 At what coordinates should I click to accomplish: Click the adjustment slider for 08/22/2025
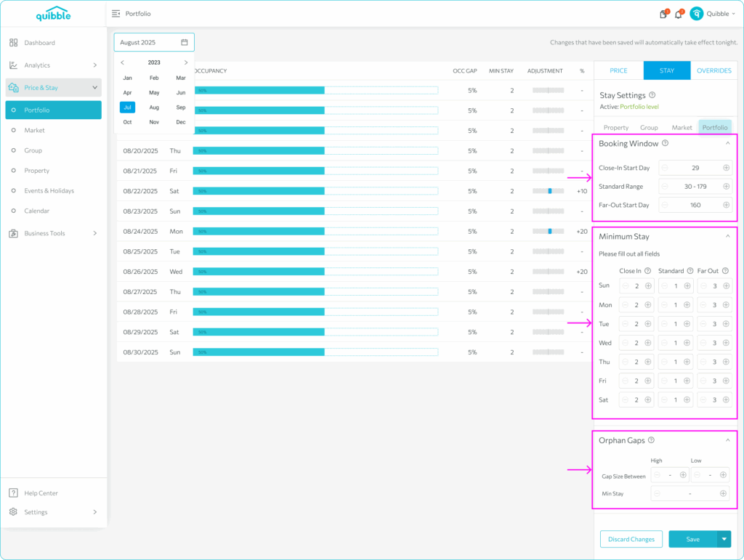click(548, 191)
